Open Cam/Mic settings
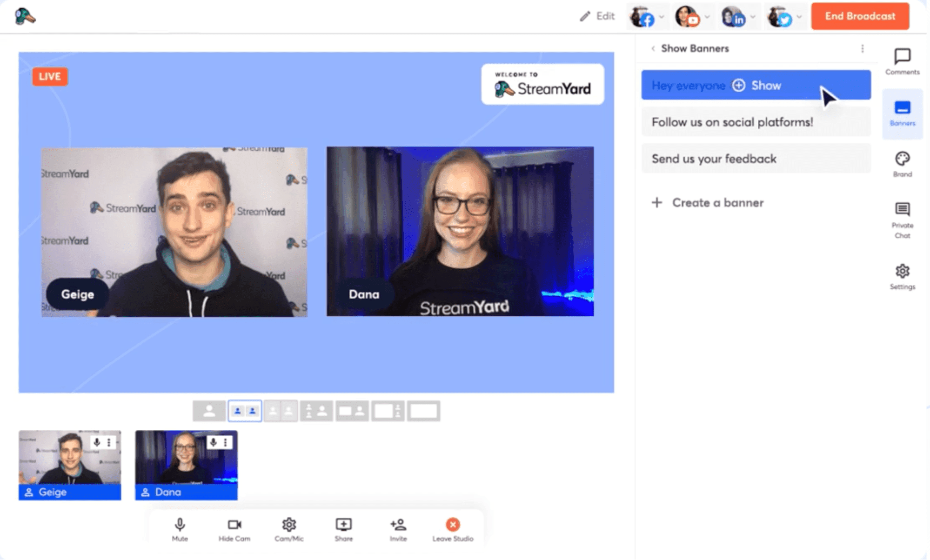The height and width of the screenshot is (560, 930). point(289,529)
